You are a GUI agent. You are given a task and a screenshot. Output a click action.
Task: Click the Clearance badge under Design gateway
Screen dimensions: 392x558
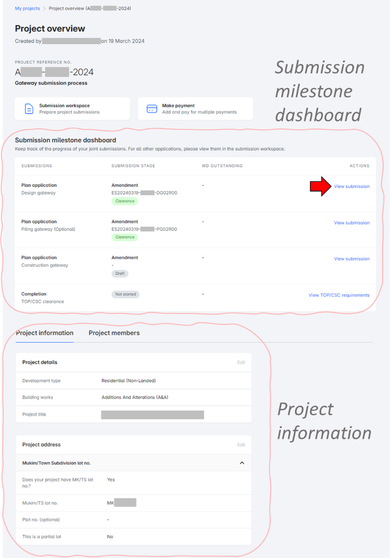[124, 201]
